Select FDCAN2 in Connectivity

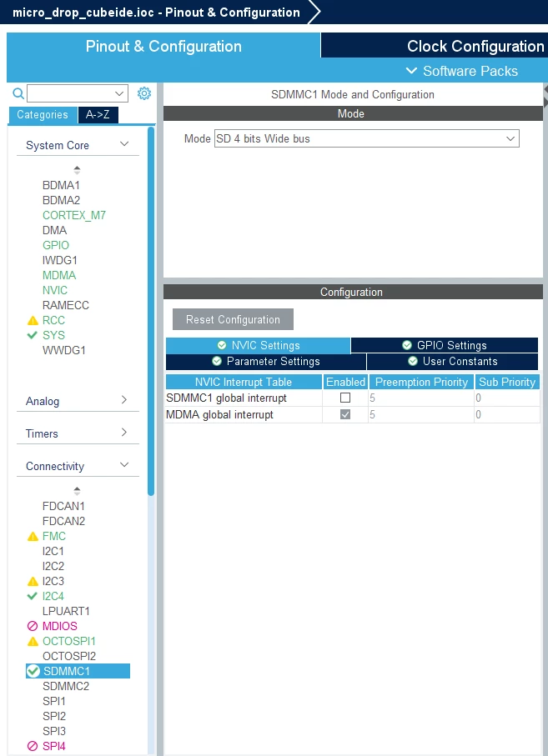tap(63, 521)
